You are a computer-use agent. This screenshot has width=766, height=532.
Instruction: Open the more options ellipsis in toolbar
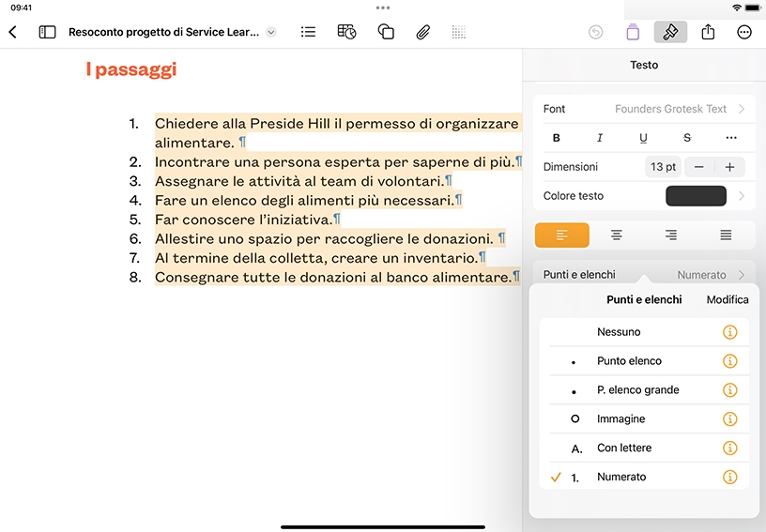pyautogui.click(x=744, y=32)
